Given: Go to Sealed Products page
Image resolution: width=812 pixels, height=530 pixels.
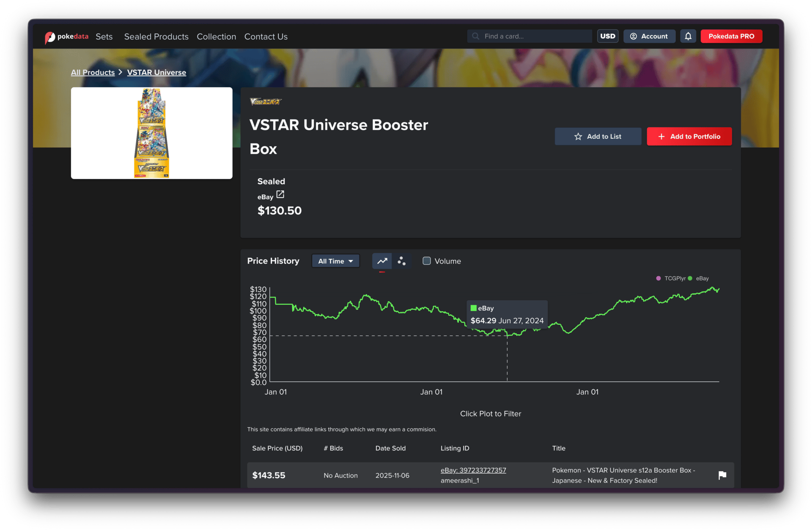Looking at the screenshot, I should (x=156, y=37).
